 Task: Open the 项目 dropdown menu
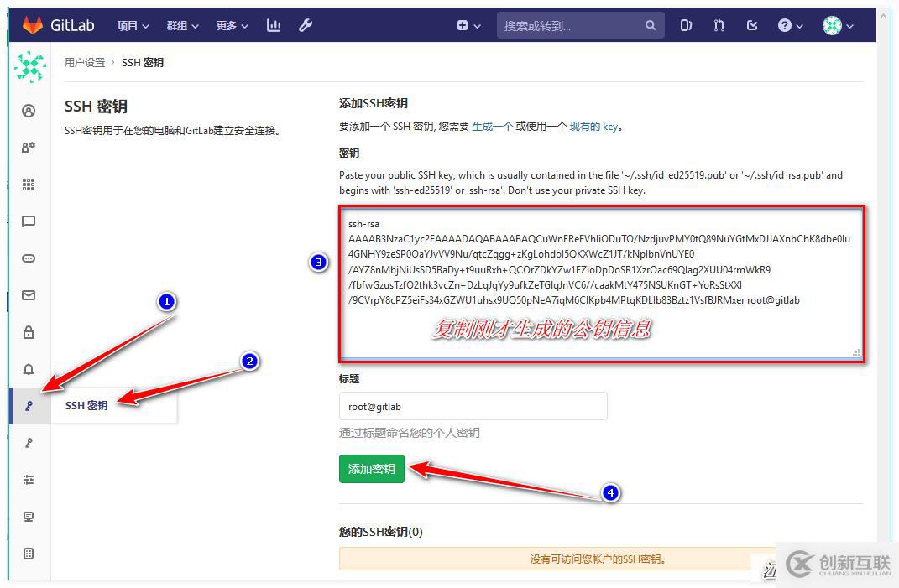(x=132, y=25)
